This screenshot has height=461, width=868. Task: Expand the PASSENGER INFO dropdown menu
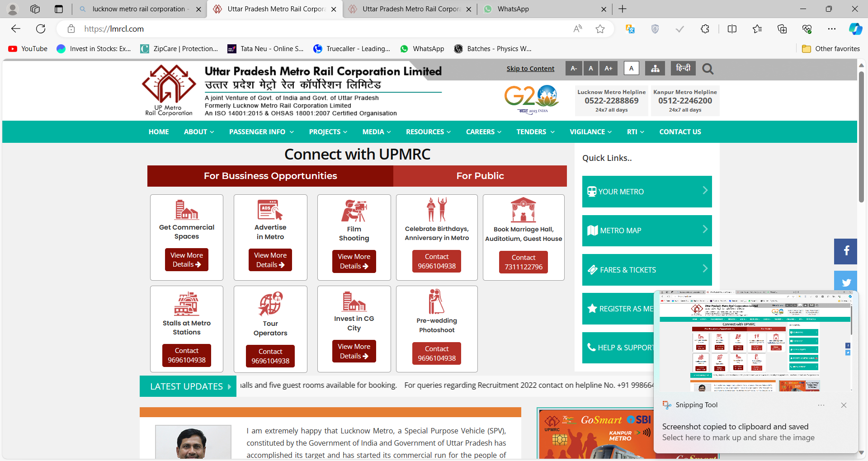click(x=261, y=132)
